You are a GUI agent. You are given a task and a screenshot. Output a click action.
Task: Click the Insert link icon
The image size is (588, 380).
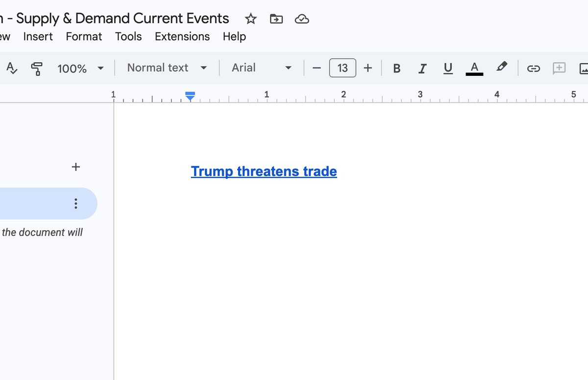click(x=533, y=68)
